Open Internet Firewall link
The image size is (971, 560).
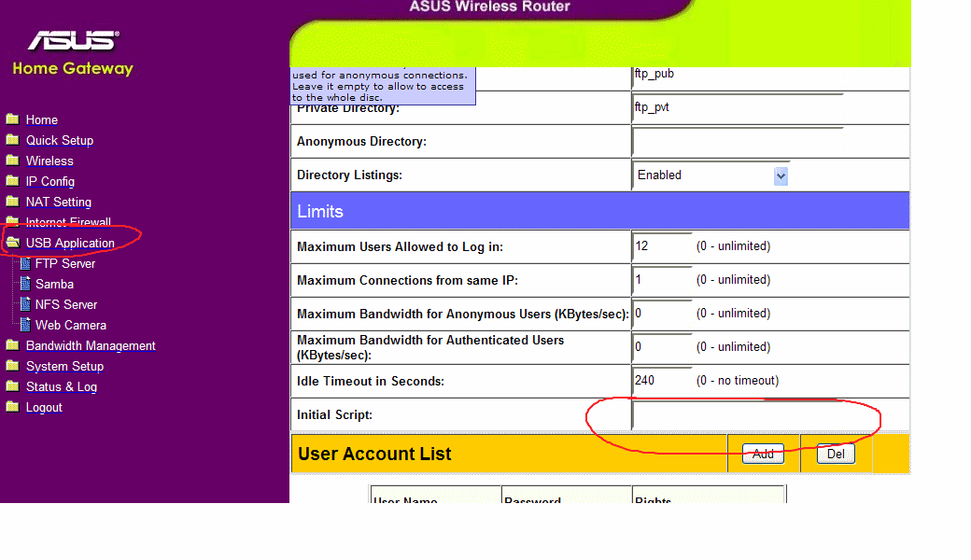[68, 222]
